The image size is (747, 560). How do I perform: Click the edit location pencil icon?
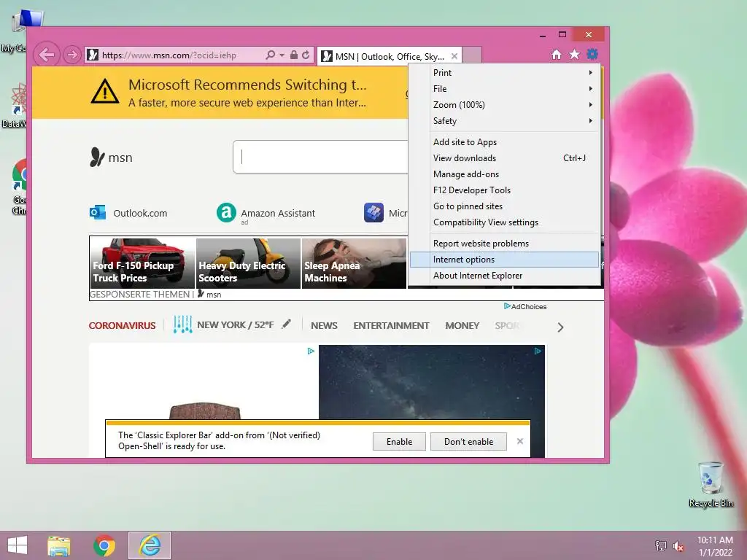286,324
